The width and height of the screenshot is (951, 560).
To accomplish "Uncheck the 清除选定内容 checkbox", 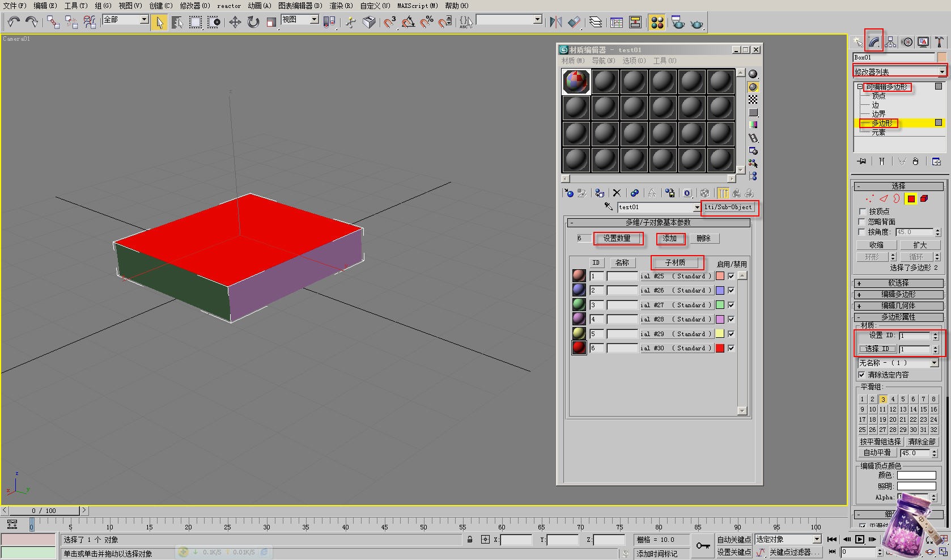I will tap(862, 375).
